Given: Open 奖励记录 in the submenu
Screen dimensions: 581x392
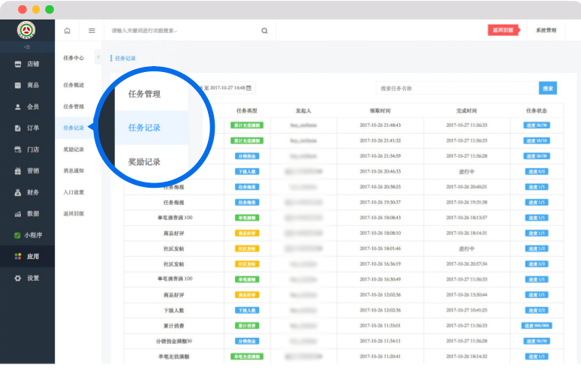Looking at the screenshot, I should [x=74, y=149].
